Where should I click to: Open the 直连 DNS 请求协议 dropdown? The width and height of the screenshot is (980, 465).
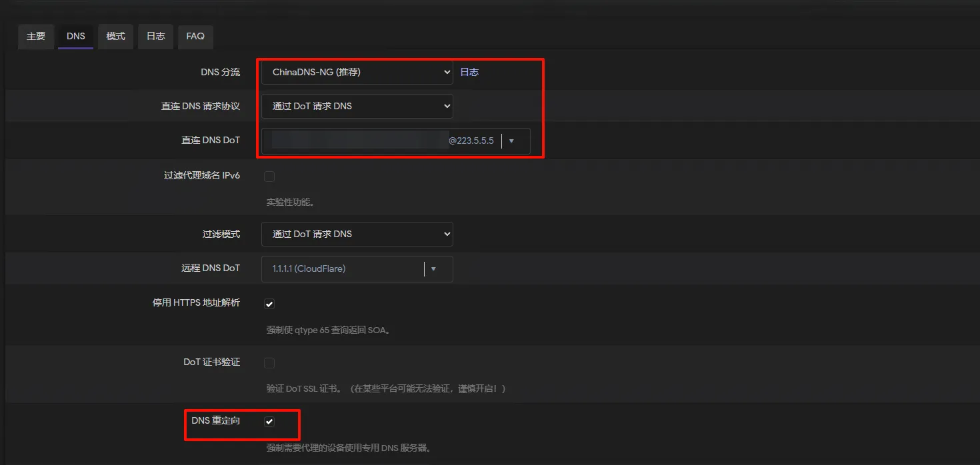pyautogui.click(x=357, y=106)
